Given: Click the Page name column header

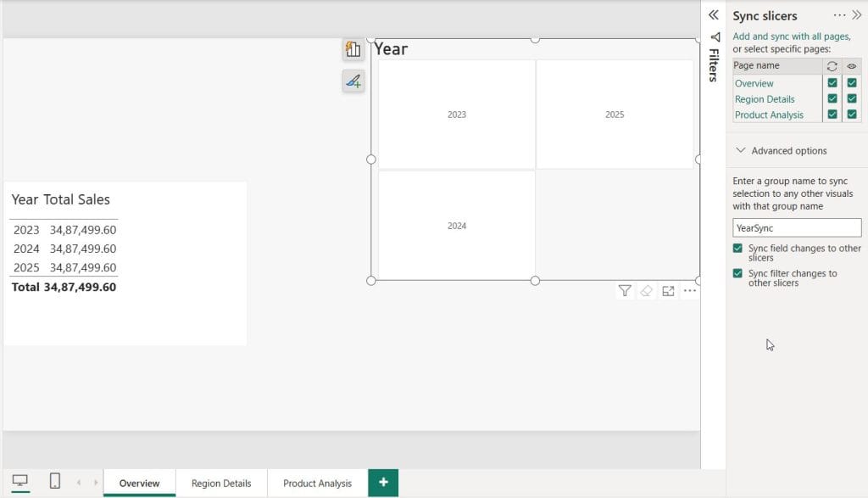Looking at the screenshot, I should [756, 65].
